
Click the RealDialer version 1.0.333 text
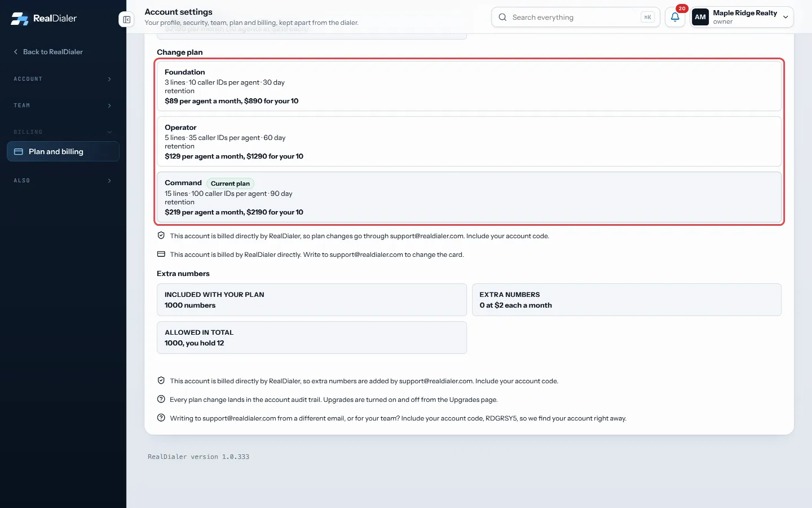click(198, 457)
